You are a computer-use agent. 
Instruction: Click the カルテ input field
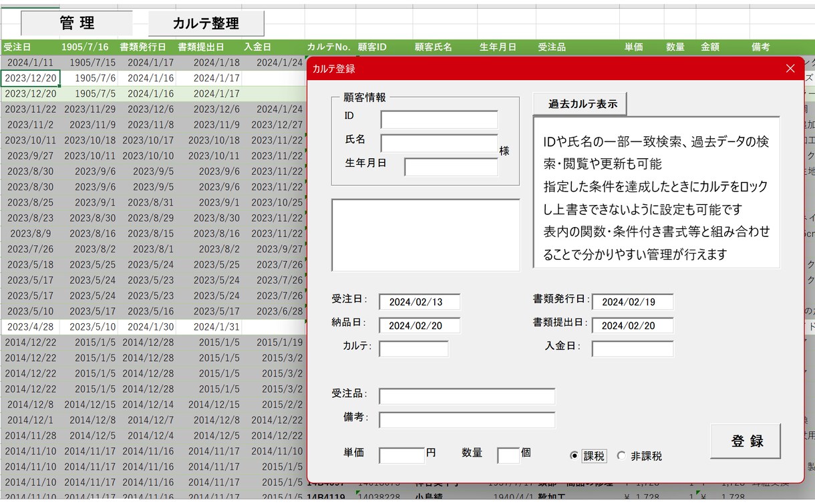pyautogui.click(x=414, y=348)
